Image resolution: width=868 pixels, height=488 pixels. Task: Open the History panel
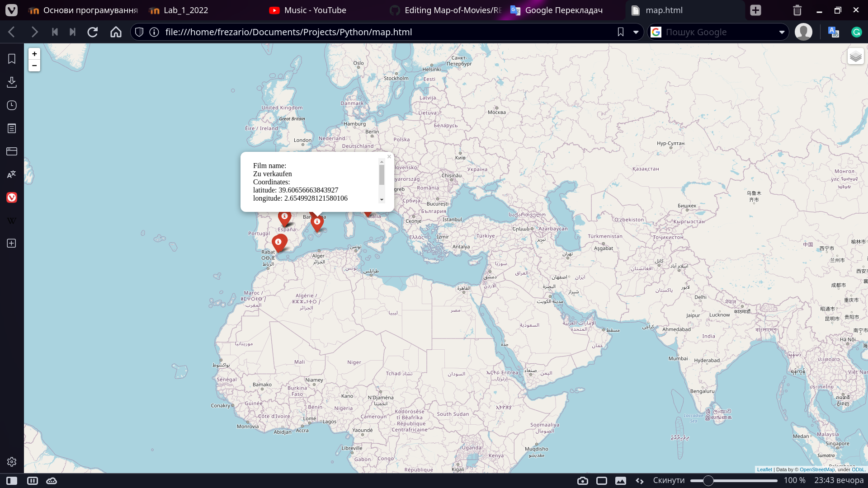click(x=11, y=105)
